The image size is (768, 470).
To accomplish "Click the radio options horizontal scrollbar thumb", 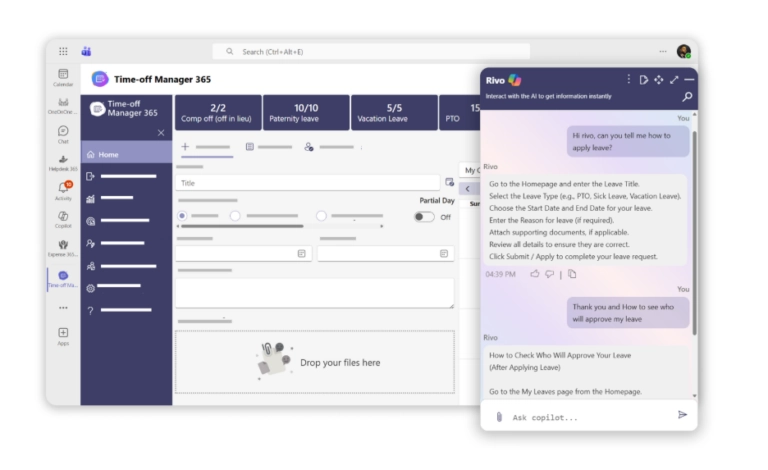I will (x=242, y=226).
